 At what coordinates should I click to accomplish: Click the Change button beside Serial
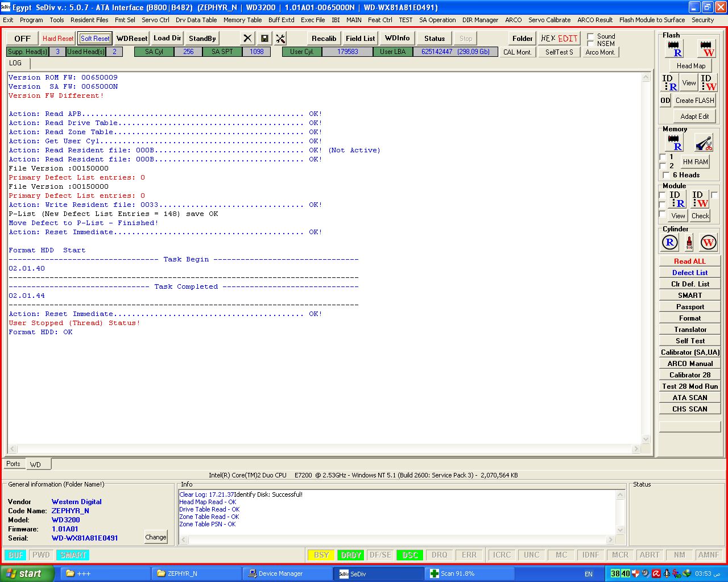point(156,537)
